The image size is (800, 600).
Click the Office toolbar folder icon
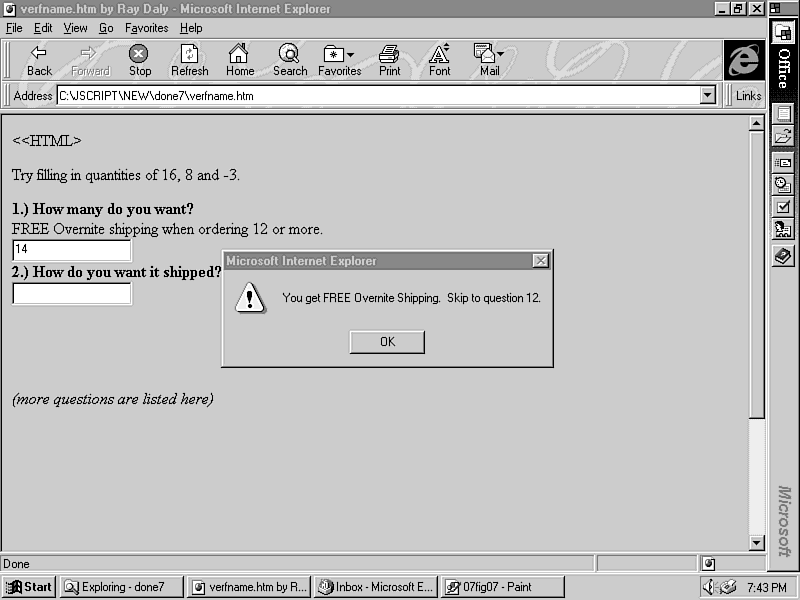pos(783,33)
